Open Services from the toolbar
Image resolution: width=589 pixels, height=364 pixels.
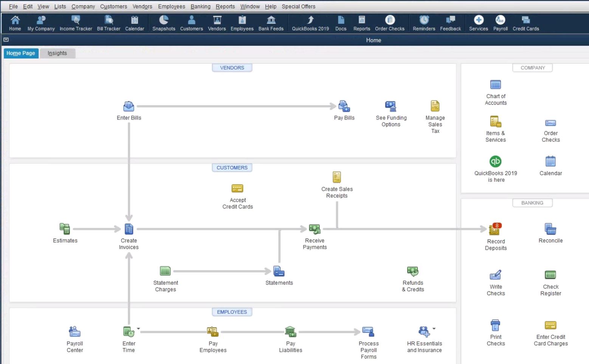pyautogui.click(x=479, y=23)
